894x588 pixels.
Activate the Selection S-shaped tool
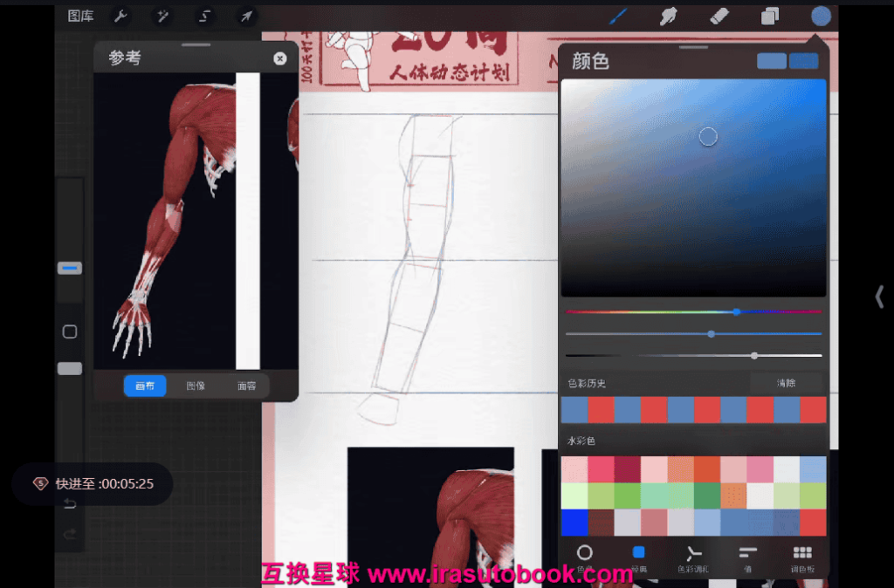click(204, 16)
